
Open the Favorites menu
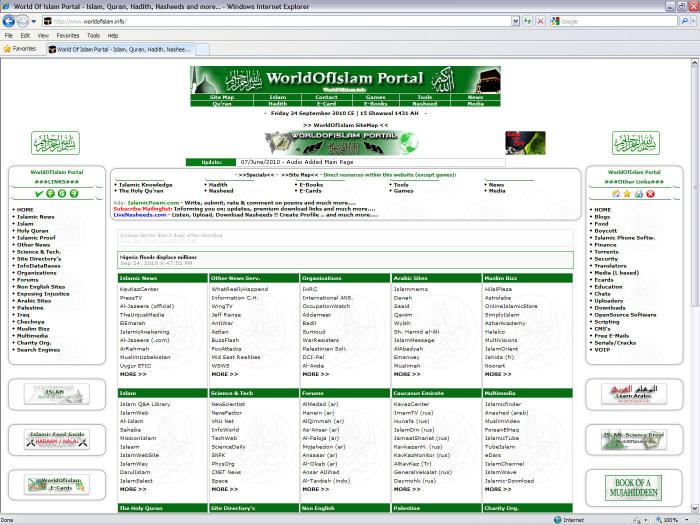(x=67, y=35)
